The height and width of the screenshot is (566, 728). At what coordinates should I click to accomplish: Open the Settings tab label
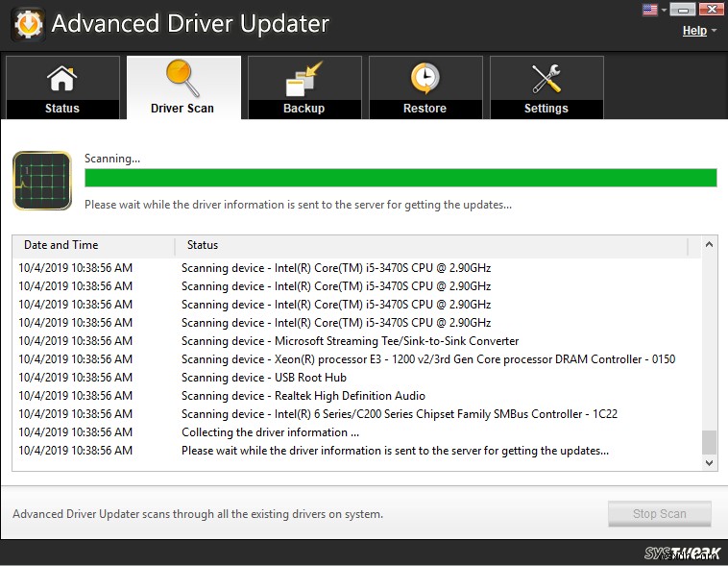click(546, 109)
